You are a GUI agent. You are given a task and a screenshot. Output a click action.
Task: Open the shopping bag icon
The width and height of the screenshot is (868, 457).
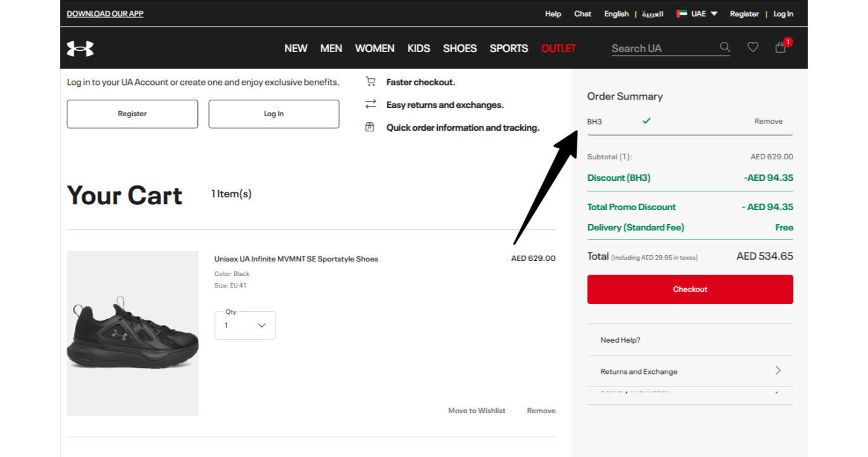tap(780, 48)
